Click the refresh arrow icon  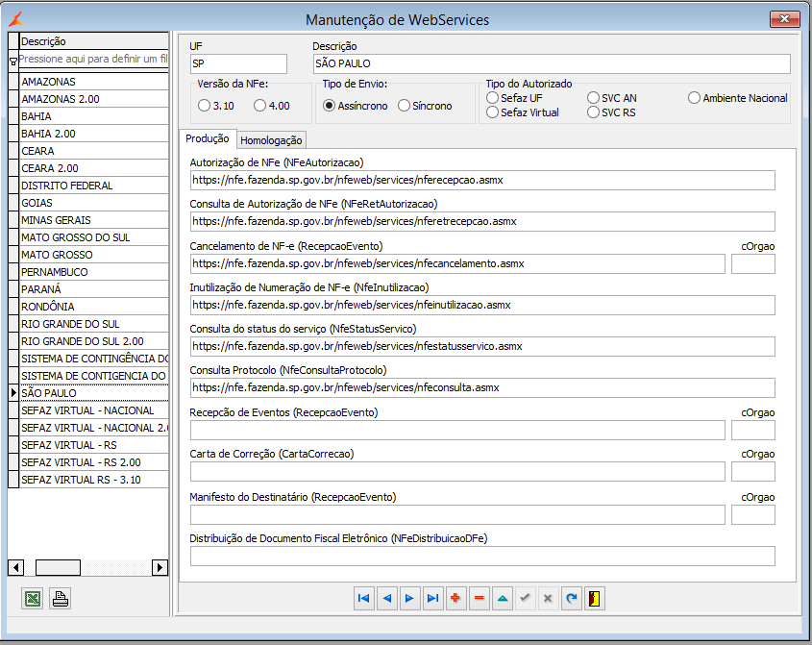coord(572,598)
